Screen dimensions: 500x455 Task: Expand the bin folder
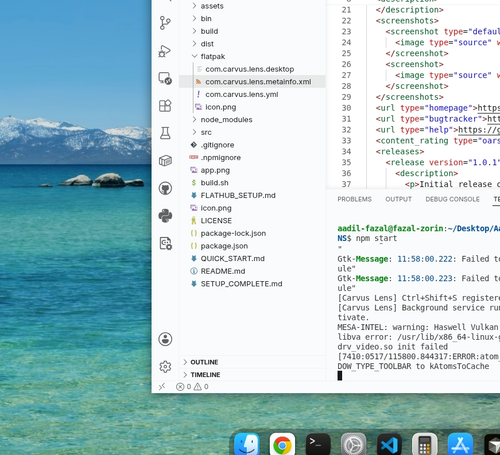(x=252, y=19)
